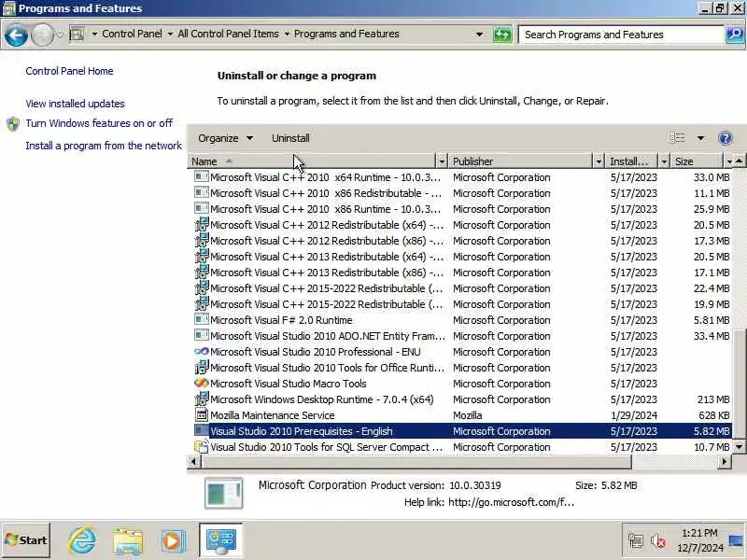Screen dimensions: 747x560
Task: Click icon of VS 2010 Tools for SQL Server Compact
Action: (x=202, y=447)
